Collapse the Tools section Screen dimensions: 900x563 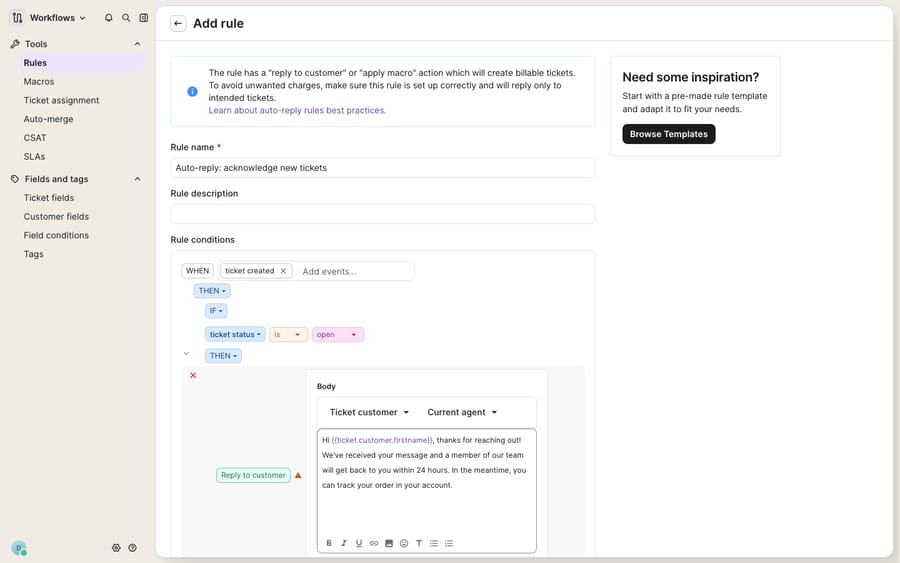(137, 44)
